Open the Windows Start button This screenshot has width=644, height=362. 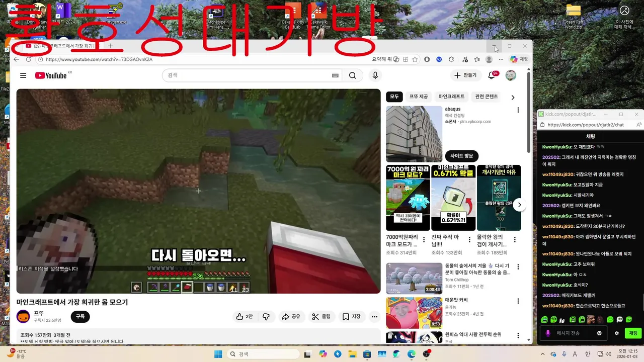pyautogui.click(x=218, y=354)
